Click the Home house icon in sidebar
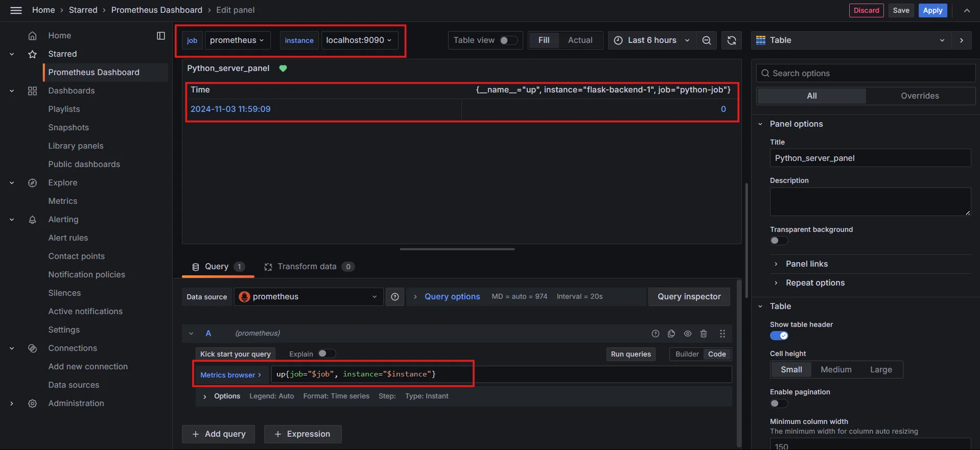This screenshot has height=450, width=980. 32,36
